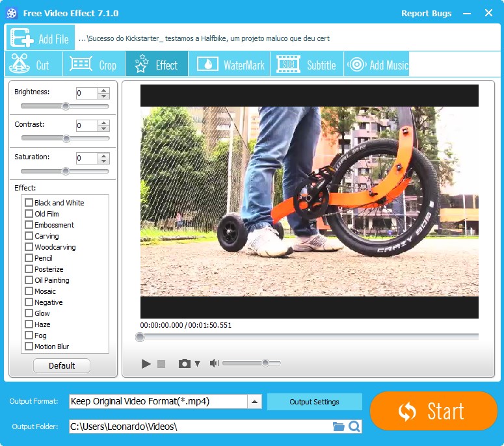Check the Embossment effect

click(29, 225)
